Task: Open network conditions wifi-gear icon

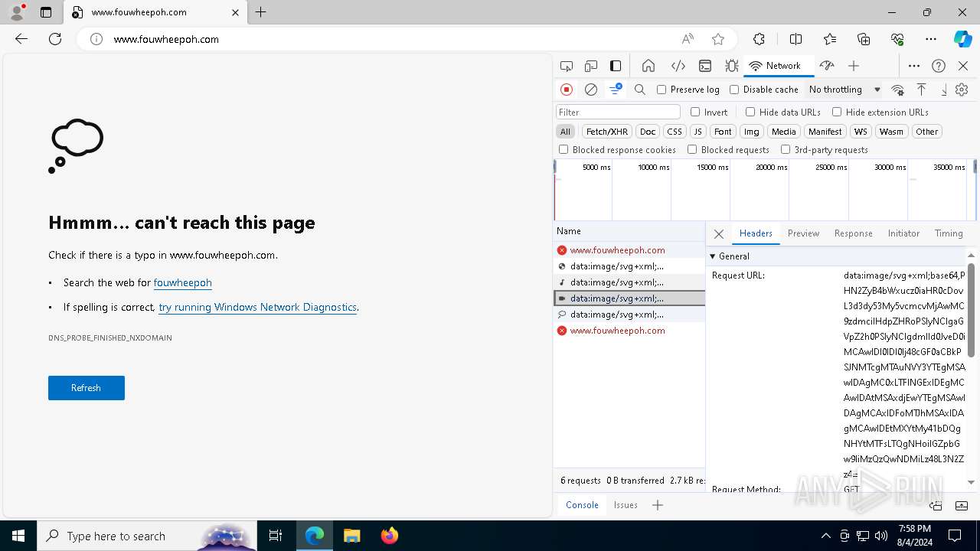Action: click(x=898, y=90)
